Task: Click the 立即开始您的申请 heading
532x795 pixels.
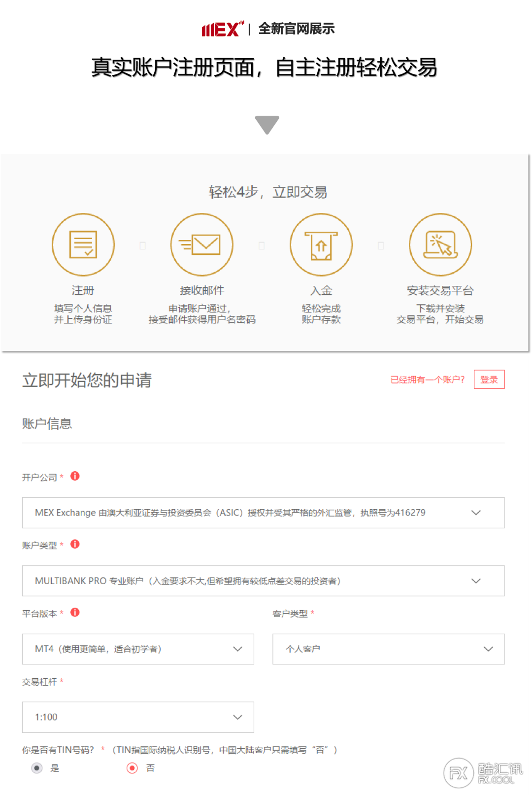Action: [87, 380]
